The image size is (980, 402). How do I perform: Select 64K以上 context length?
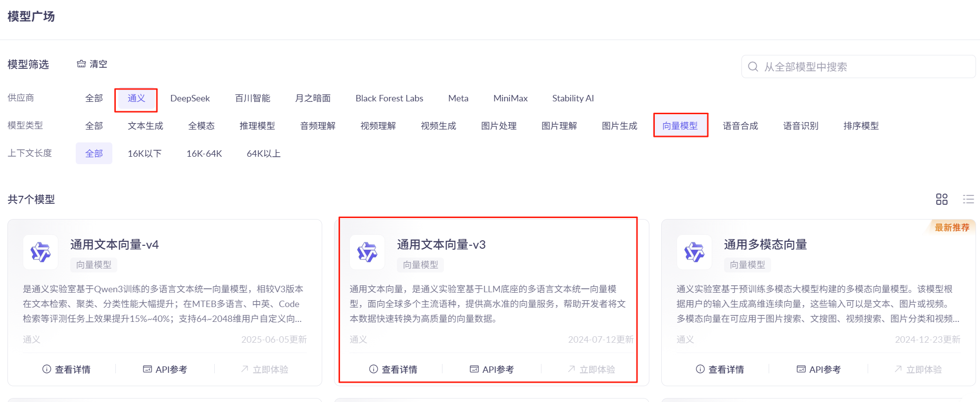[264, 153]
